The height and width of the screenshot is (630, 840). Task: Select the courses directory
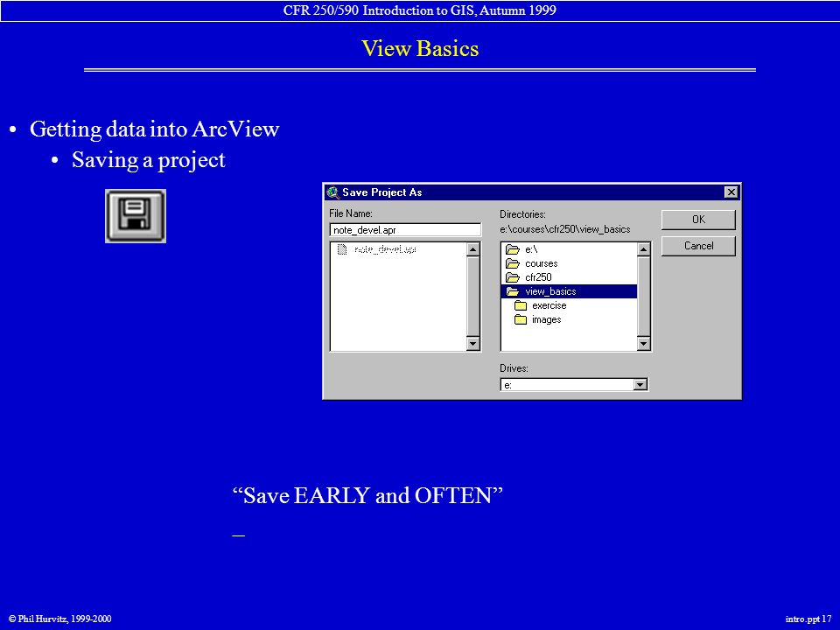[x=541, y=263]
